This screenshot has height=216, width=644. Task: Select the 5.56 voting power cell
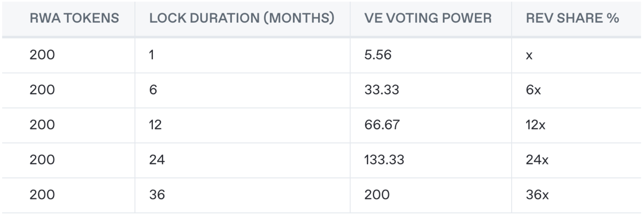(378, 55)
